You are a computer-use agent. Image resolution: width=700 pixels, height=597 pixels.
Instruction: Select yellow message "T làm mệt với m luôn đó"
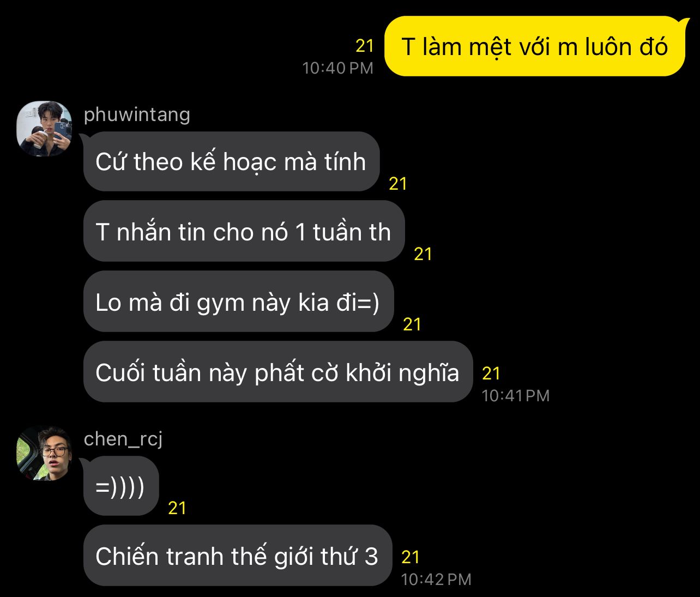pyautogui.click(x=534, y=46)
